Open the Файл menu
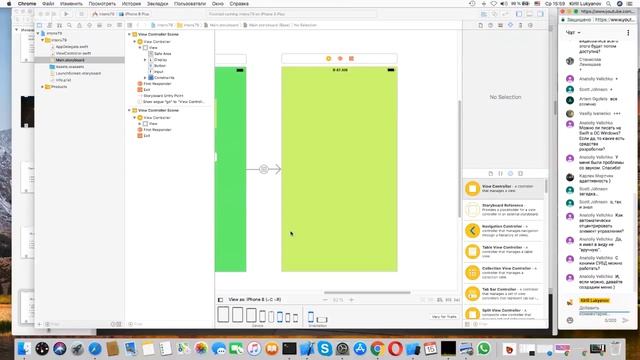The image size is (640, 360). click(48, 4)
